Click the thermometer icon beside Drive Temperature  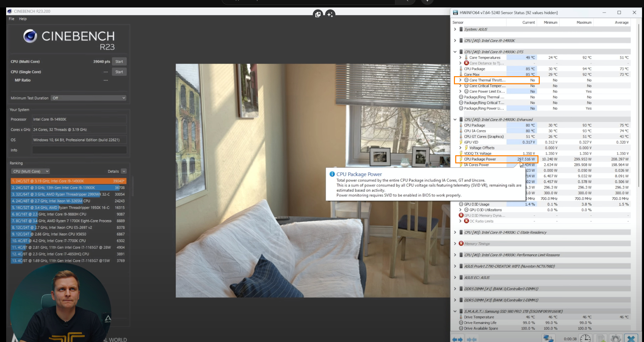point(461,317)
